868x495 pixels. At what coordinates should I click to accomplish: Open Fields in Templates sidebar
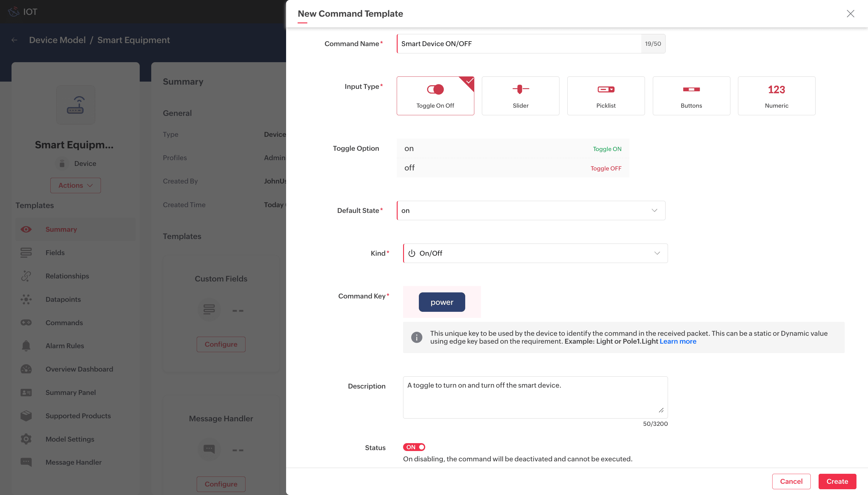[75, 253]
